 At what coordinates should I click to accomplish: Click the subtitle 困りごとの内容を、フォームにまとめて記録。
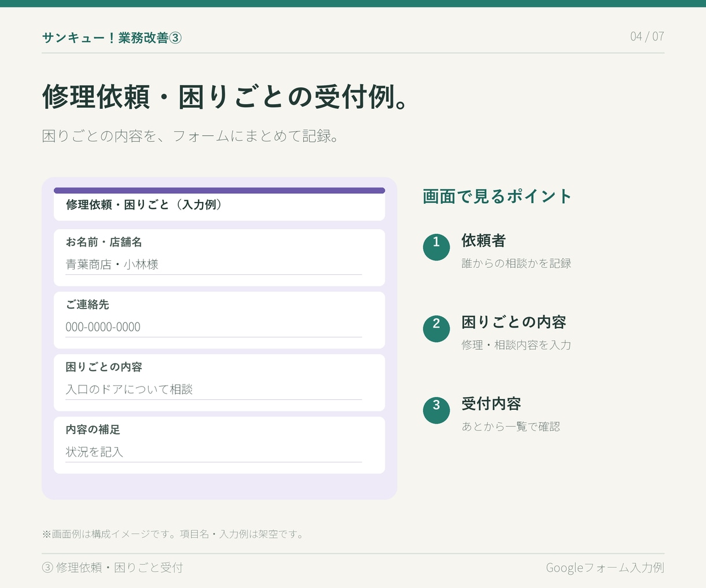(x=190, y=137)
